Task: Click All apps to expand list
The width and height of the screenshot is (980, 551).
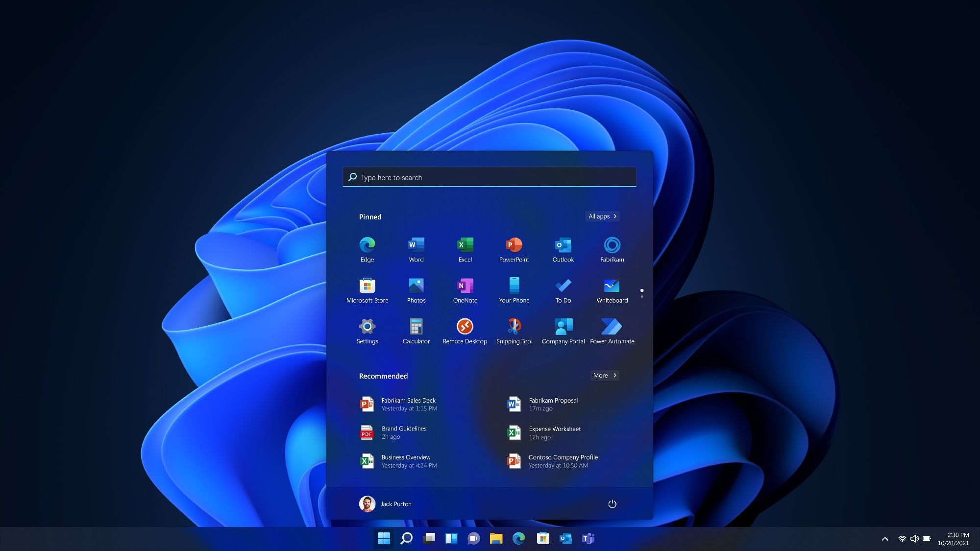Action: click(x=601, y=216)
